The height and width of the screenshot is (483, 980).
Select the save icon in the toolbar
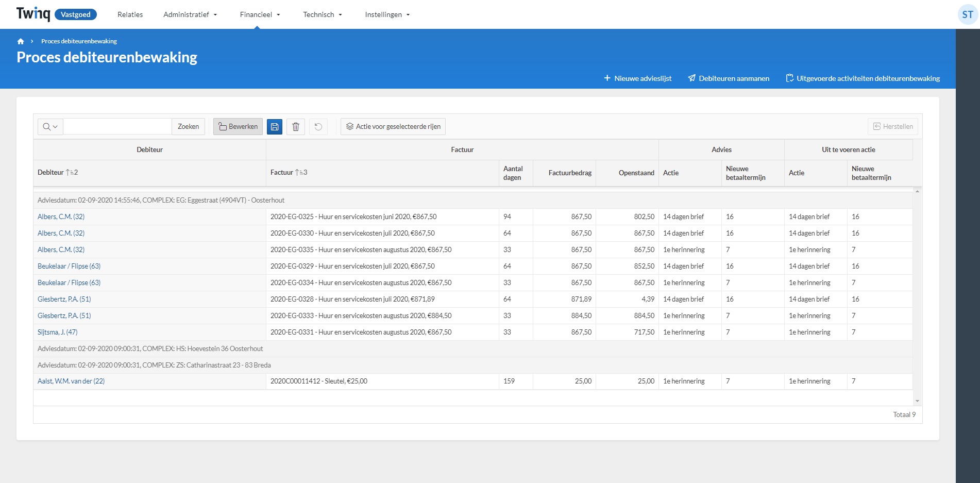pos(274,126)
